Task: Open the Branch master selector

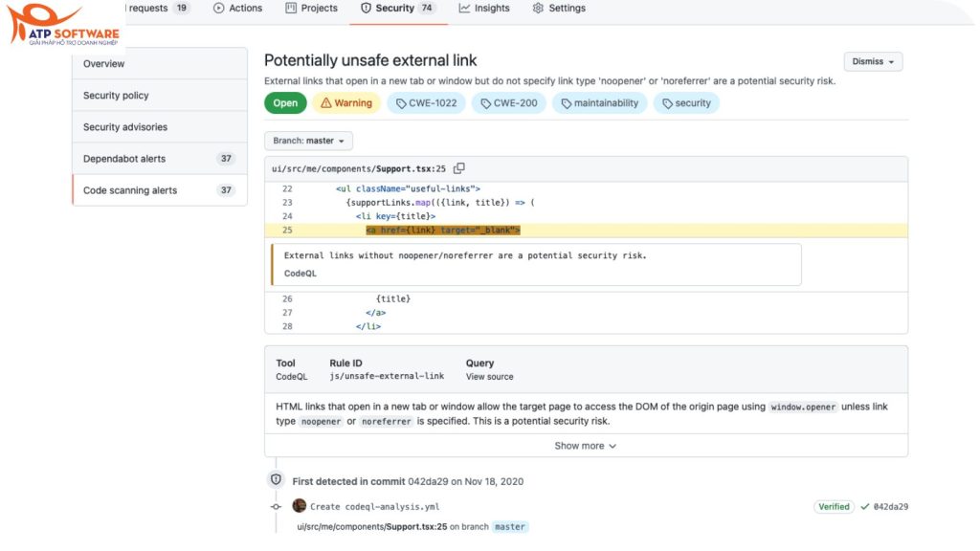Action: tap(308, 140)
